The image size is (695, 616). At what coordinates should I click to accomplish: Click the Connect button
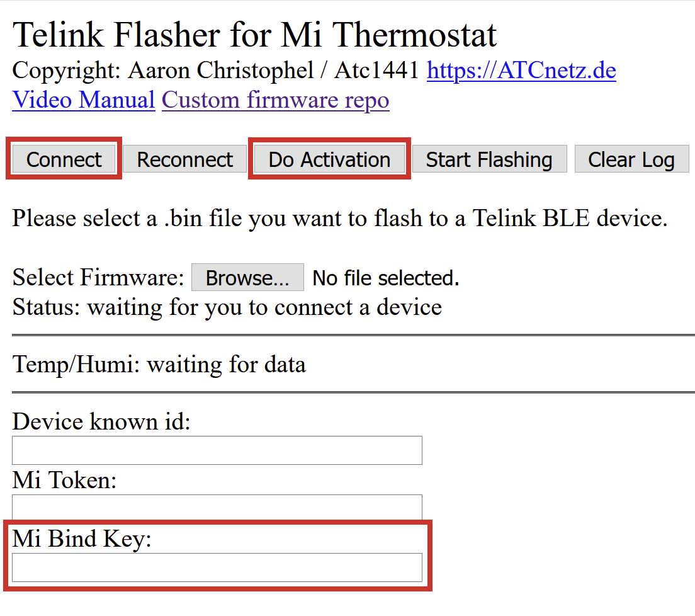point(64,159)
